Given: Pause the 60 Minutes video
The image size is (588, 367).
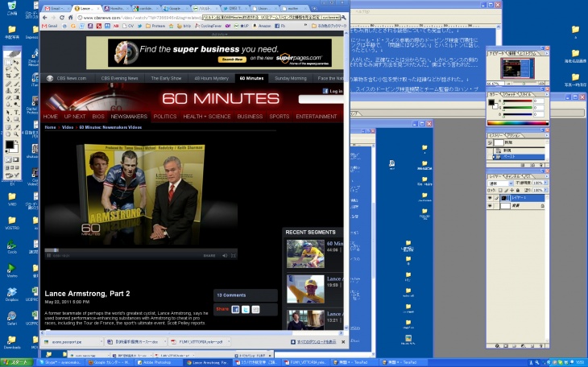Looking at the screenshot, I should click(x=49, y=256).
